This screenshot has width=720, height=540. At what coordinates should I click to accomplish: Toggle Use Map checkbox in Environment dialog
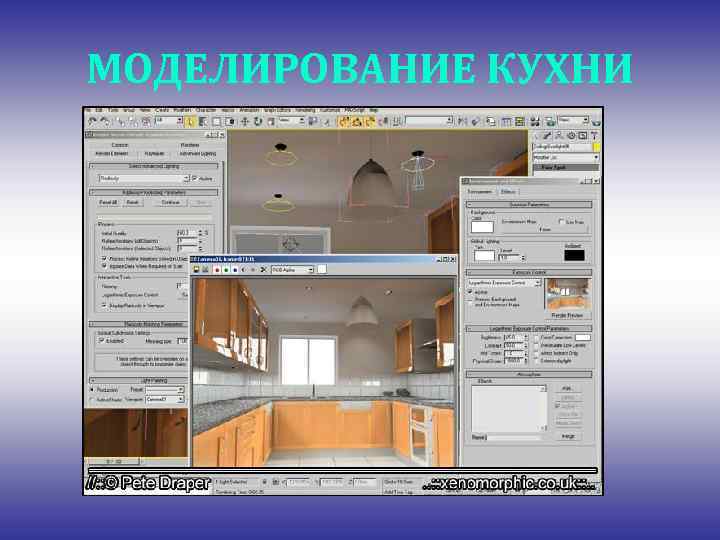[561, 221]
